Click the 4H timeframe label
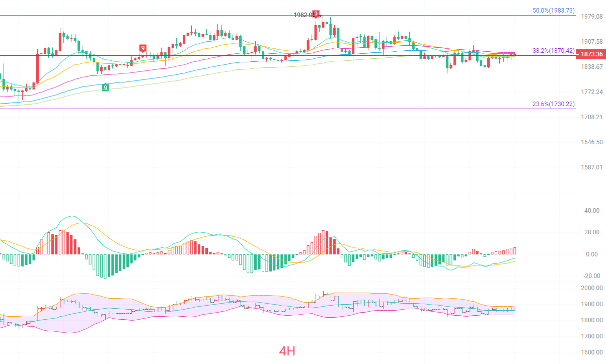Viewport: 606px width, 364px height. tap(287, 351)
